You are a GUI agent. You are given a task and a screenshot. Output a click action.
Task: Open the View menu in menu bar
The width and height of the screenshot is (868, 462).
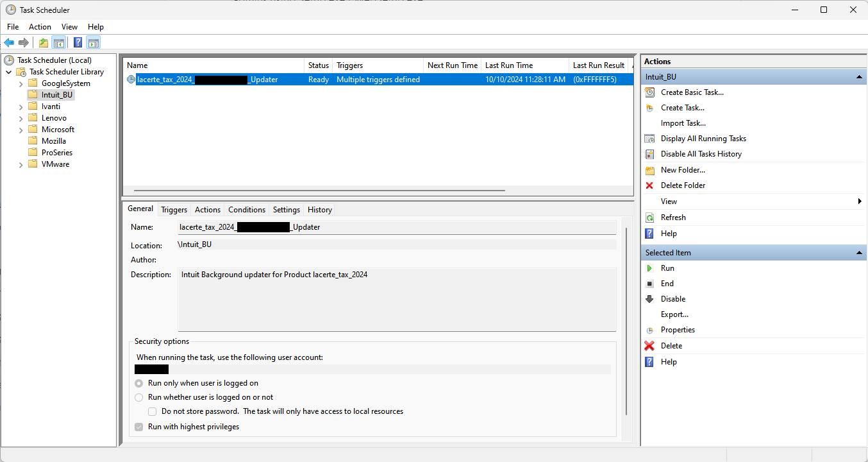click(69, 27)
